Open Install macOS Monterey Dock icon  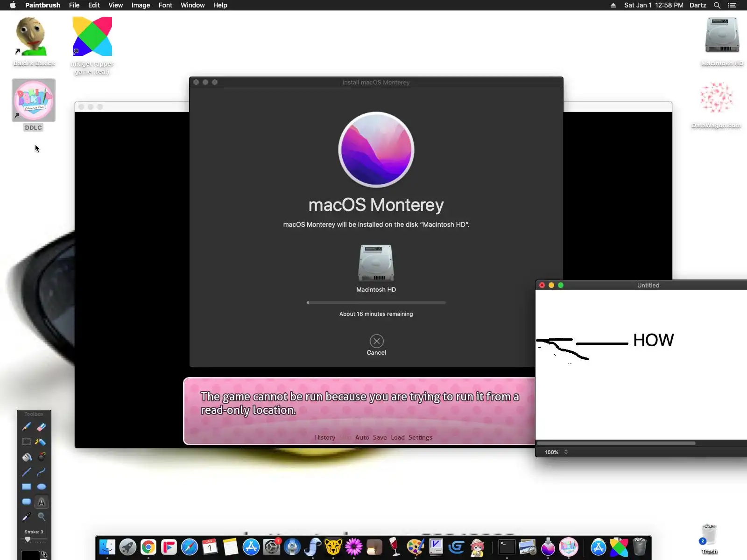click(x=548, y=547)
